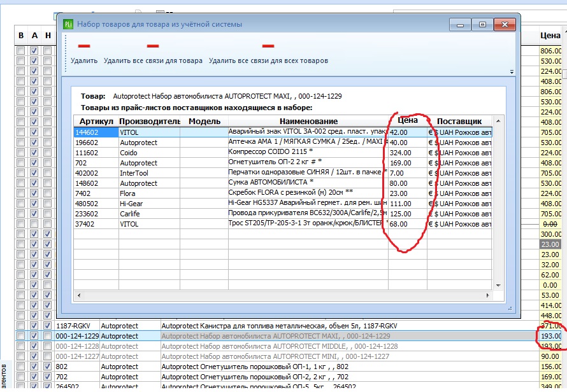The width and height of the screenshot is (567, 392).
Task: Click the price cell 125.00 in the dialog
Action: pyautogui.click(x=408, y=214)
